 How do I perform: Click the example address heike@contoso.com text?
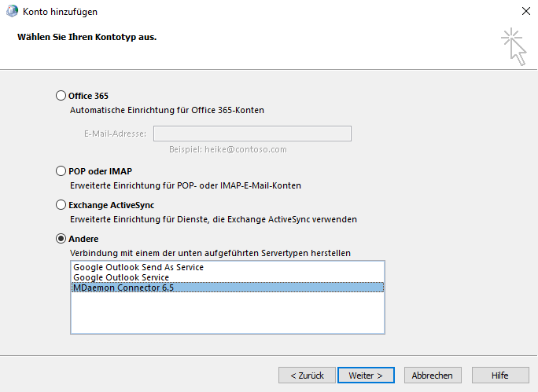227,149
